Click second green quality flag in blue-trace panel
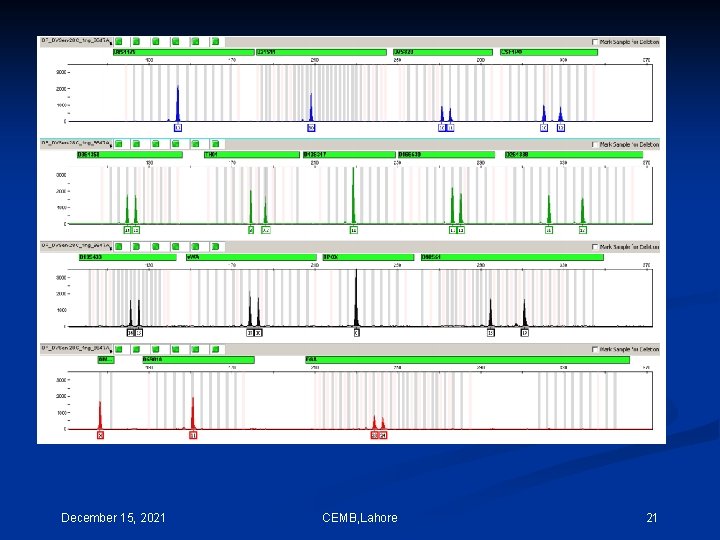 (136, 42)
